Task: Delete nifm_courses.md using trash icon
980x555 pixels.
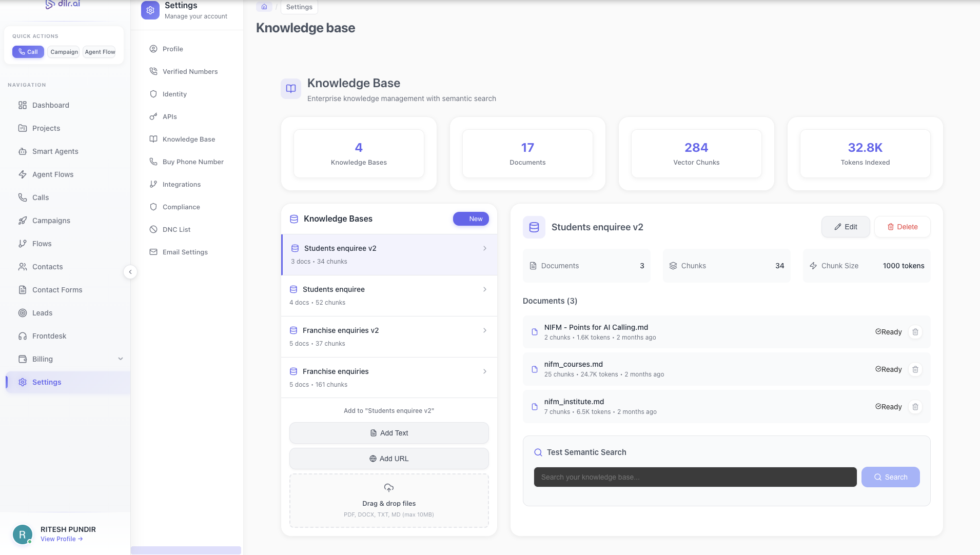Action: (915, 369)
